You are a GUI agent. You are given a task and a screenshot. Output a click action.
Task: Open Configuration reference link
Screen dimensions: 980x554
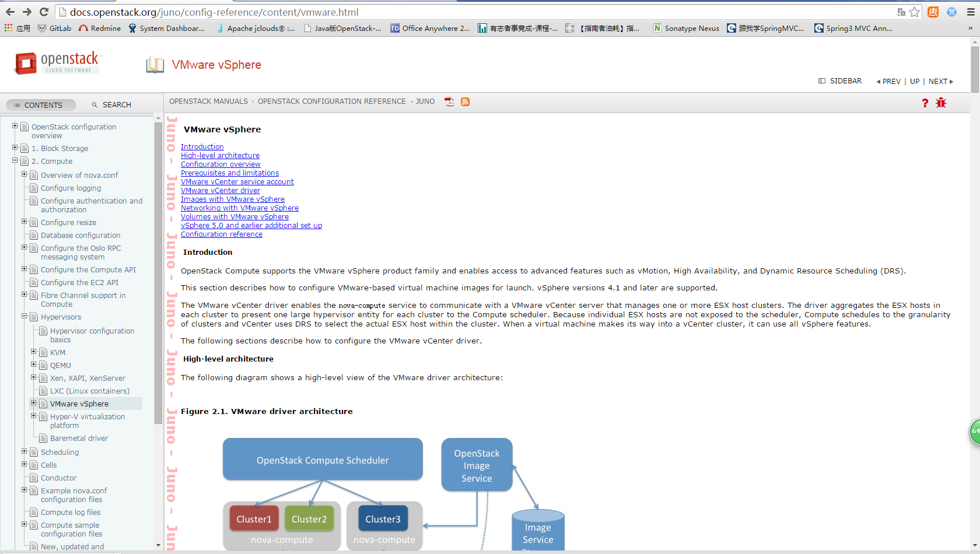click(222, 234)
